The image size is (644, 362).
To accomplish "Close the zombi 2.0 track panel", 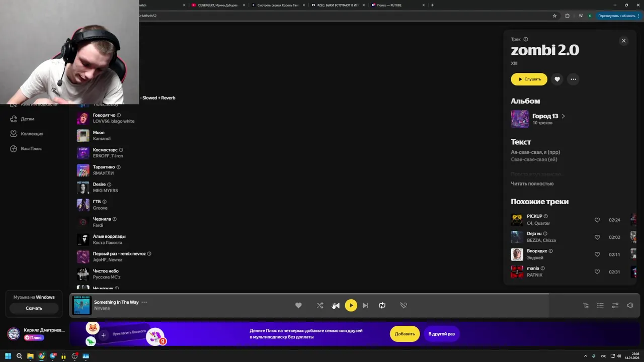I will [x=623, y=41].
